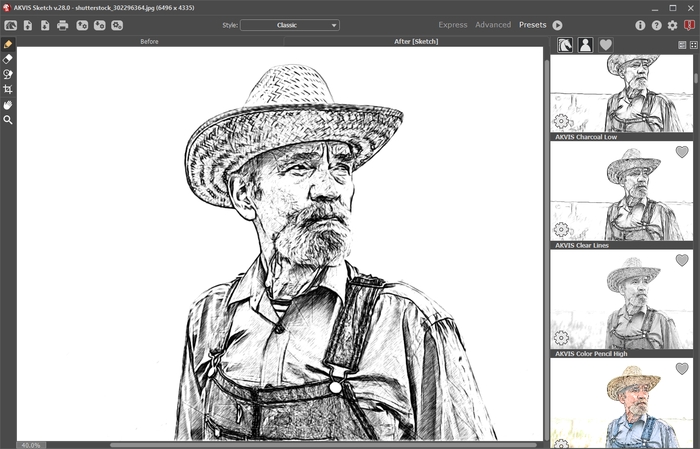This screenshot has width=700, height=449.
Task: Switch presets panel to list view
Action: [682, 45]
